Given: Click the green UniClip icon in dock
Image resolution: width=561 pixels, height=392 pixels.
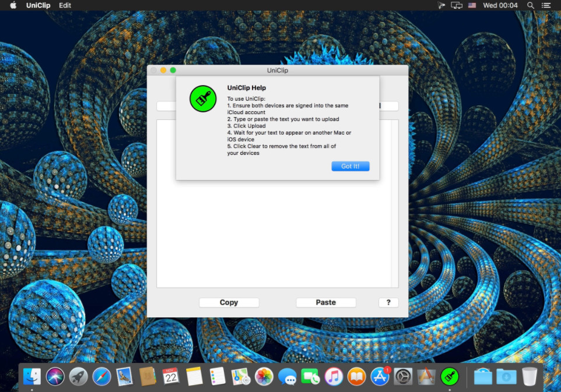Looking at the screenshot, I should [x=450, y=377].
